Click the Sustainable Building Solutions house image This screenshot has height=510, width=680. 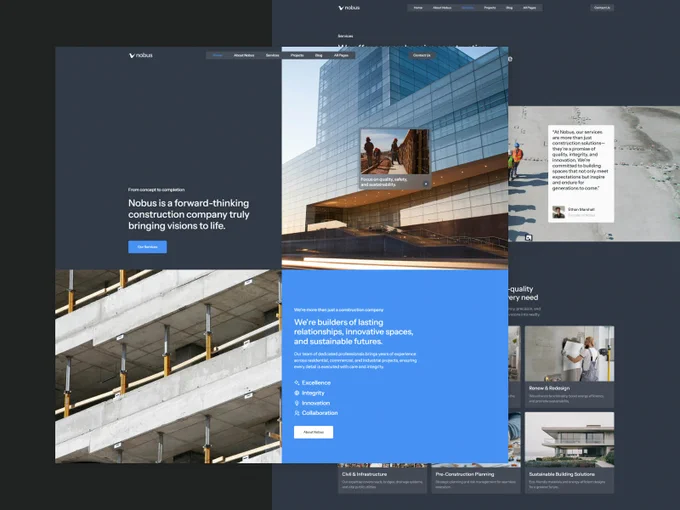tap(569, 440)
